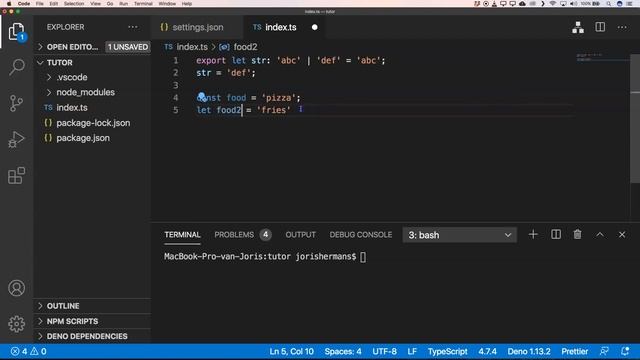Open the terminal selector dropdown '3: bash'

click(460, 235)
